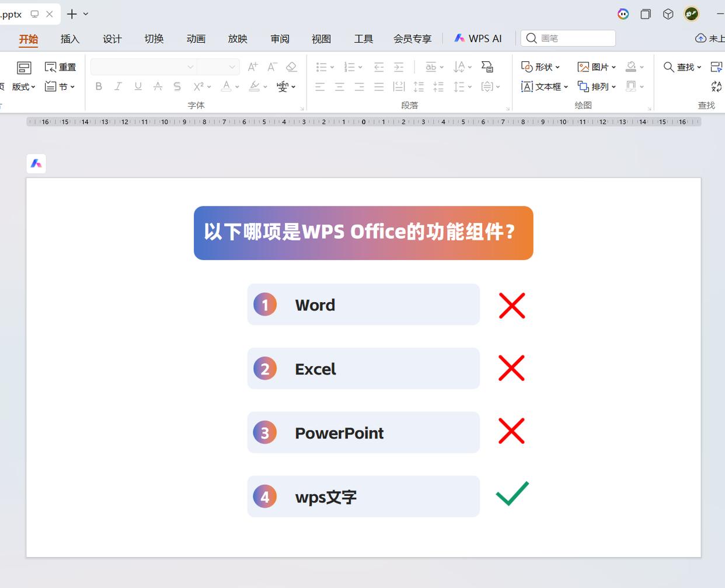
Task: Open the Animation (动画) tab
Action: point(196,39)
